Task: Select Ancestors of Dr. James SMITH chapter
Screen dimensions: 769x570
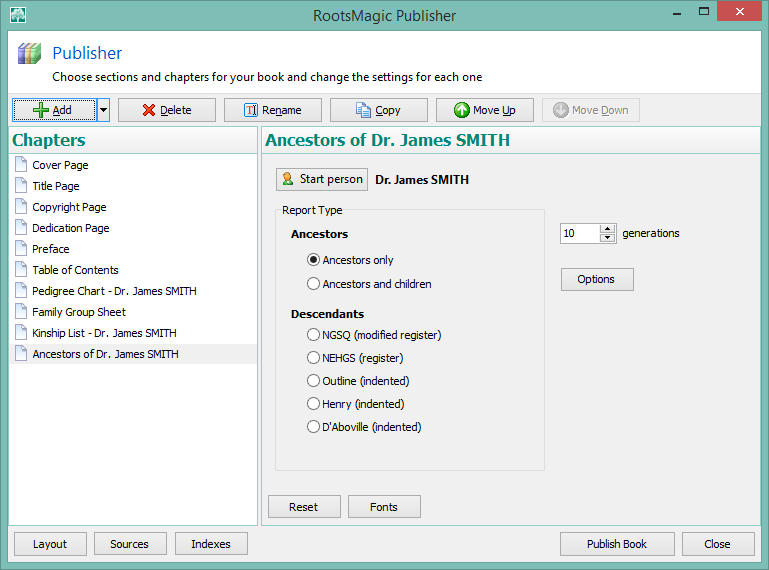Action: click(x=133, y=354)
